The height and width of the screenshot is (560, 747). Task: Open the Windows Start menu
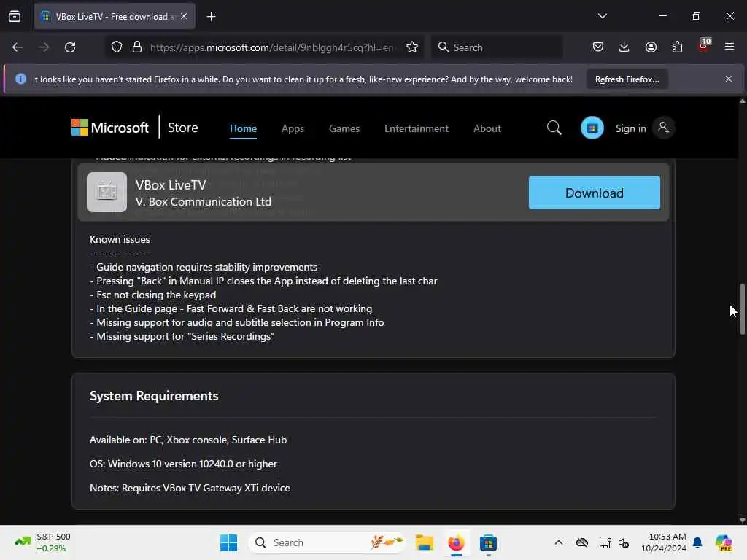click(x=228, y=542)
